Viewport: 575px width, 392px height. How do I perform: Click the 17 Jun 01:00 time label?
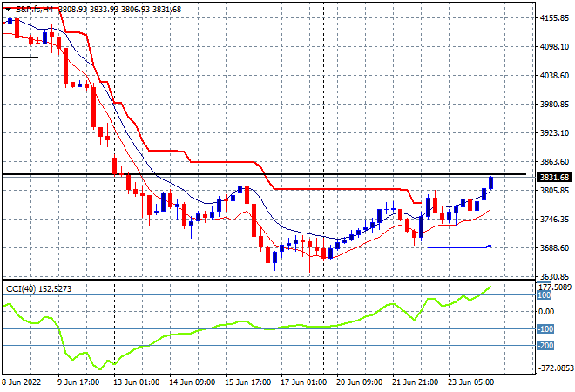tap(304, 382)
